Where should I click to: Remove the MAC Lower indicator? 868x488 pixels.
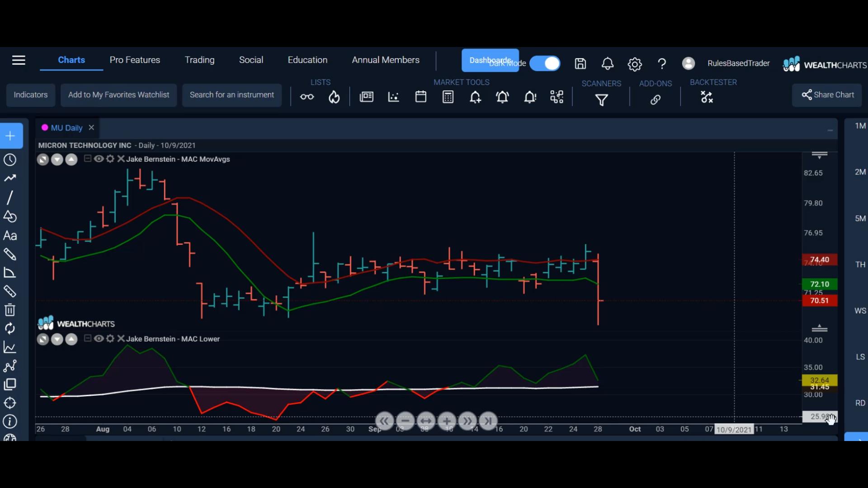(x=121, y=338)
